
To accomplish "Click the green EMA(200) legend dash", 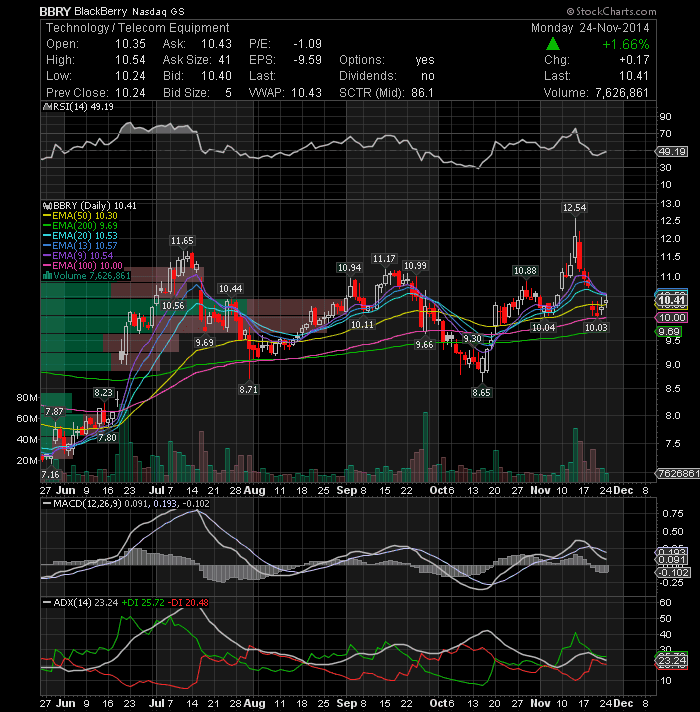I will [x=47, y=226].
